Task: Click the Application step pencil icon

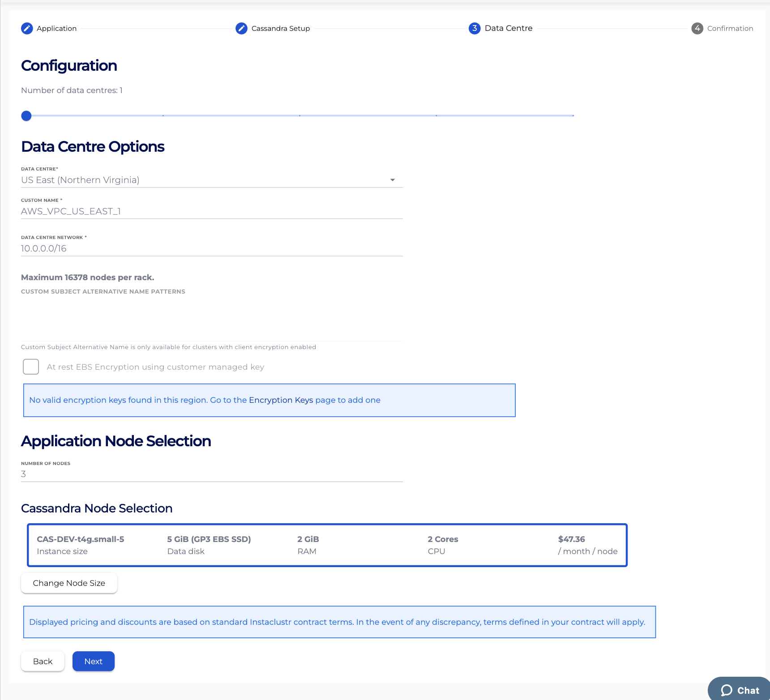Action: pos(27,28)
